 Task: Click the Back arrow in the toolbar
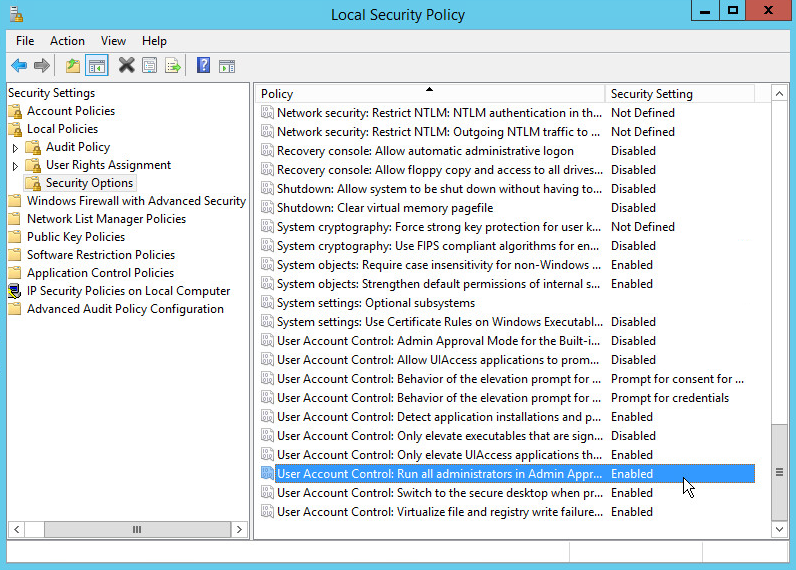[19, 66]
